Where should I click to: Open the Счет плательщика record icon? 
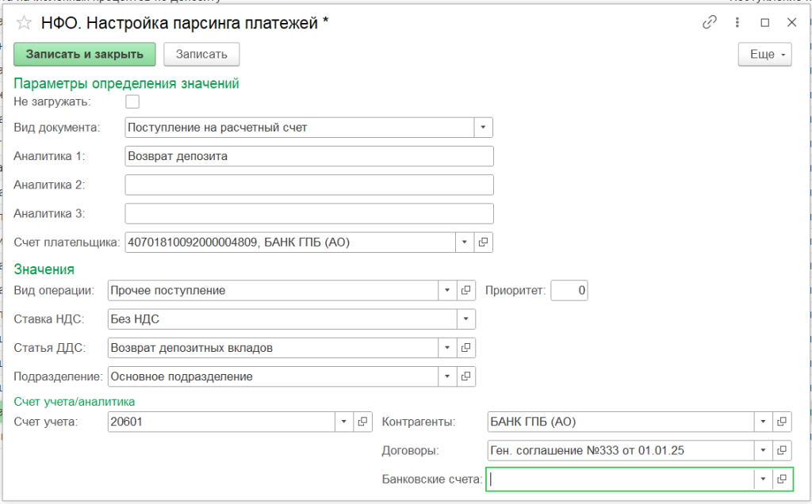pyautogui.click(x=484, y=242)
